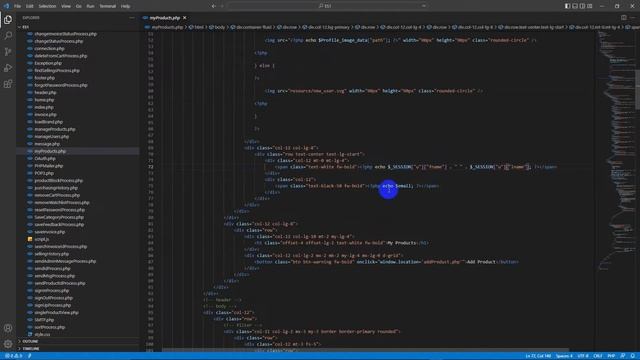Open manageUsers.php file
Image resolution: width=640 pixels, height=360 pixels.
[x=51, y=137]
